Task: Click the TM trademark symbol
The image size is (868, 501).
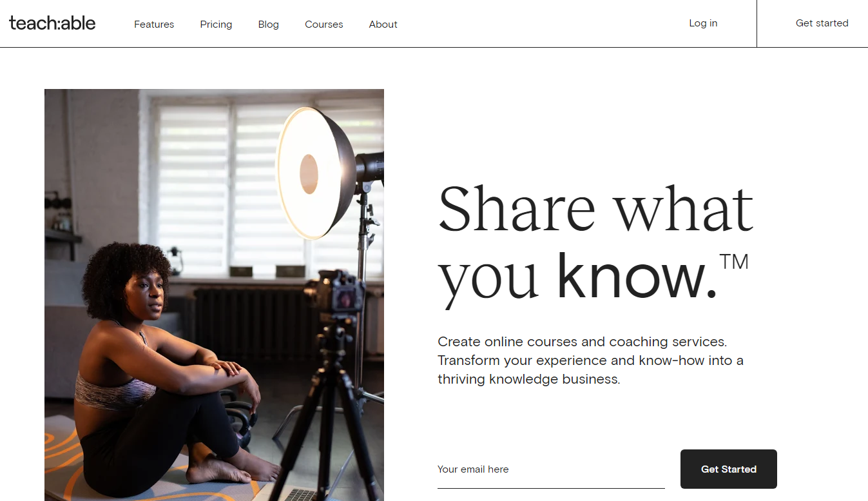Action: point(734,262)
